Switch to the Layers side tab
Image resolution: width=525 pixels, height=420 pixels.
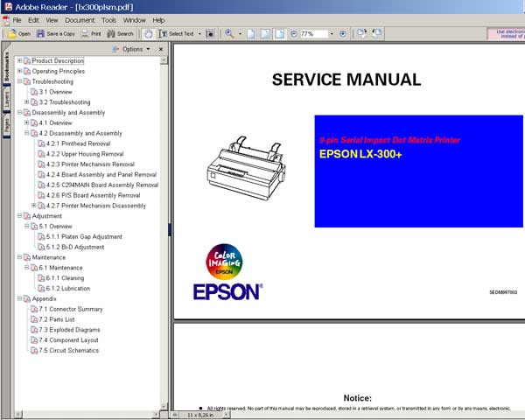click(x=6, y=100)
